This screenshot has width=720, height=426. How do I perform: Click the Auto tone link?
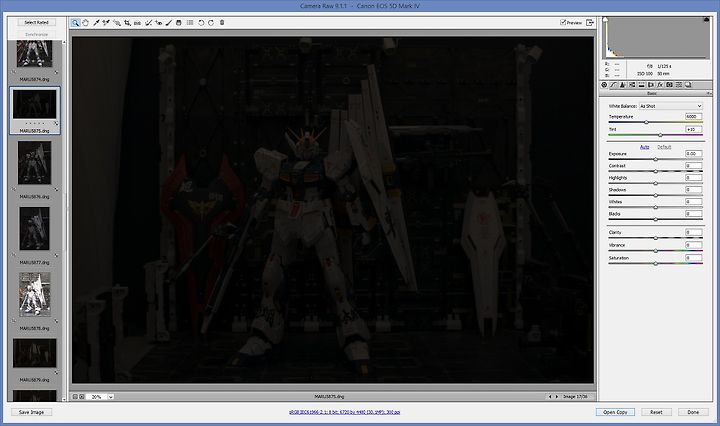tap(644, 147)
